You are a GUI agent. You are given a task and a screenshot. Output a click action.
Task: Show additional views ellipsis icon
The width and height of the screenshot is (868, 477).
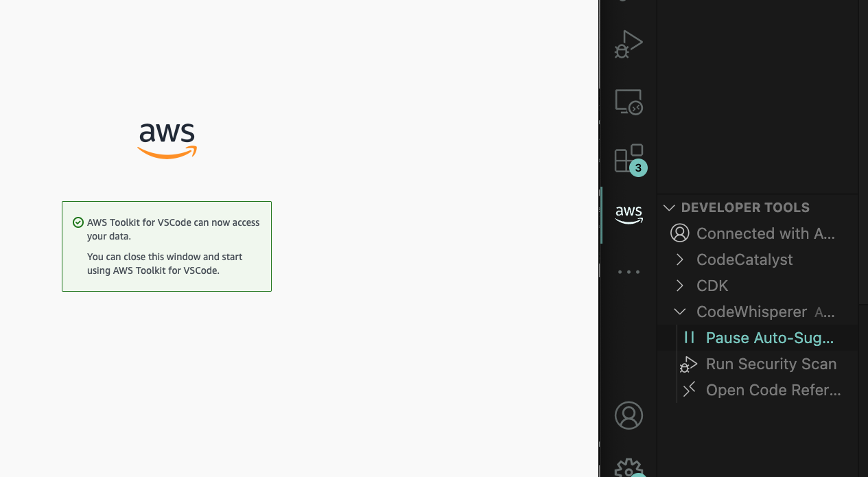click(629, 272)
